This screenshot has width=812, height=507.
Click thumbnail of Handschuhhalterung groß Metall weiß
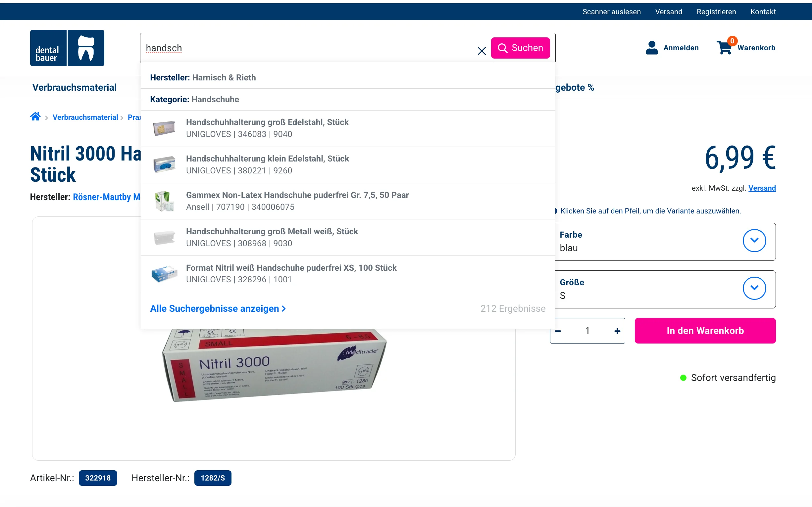point(164,238)
